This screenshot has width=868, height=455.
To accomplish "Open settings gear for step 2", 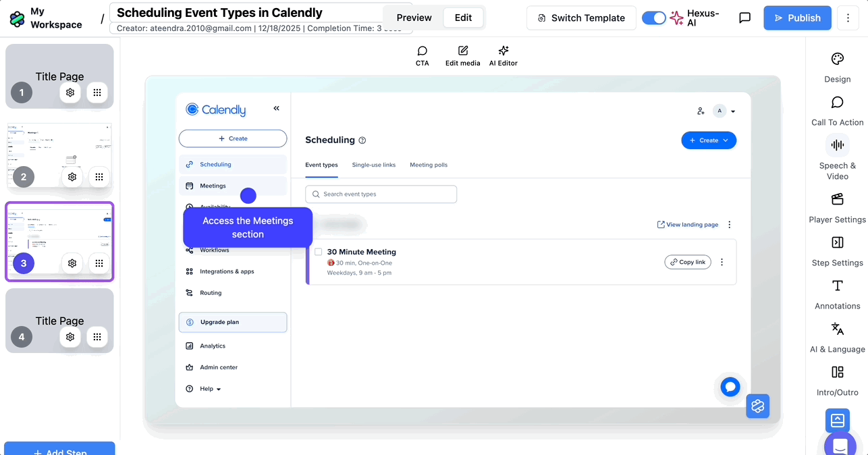I will [x=72, y=177].
